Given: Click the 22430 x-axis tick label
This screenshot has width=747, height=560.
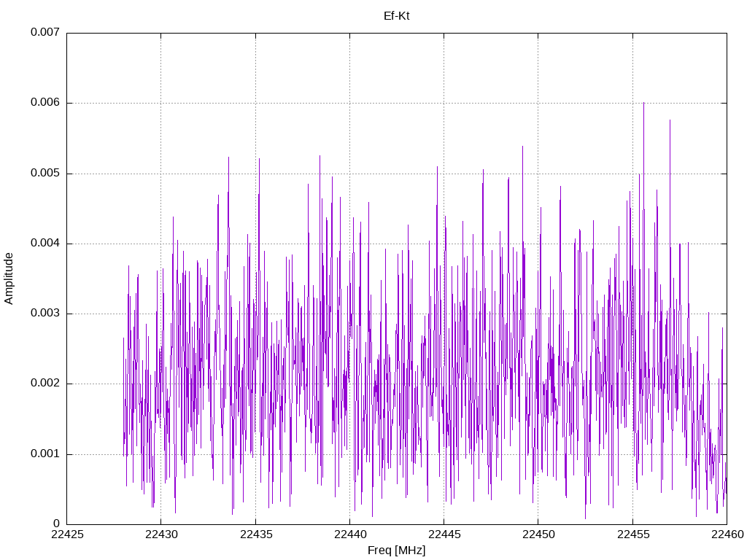Looking at the screenshot, I should pyautogui.click(x=161, y=534).
